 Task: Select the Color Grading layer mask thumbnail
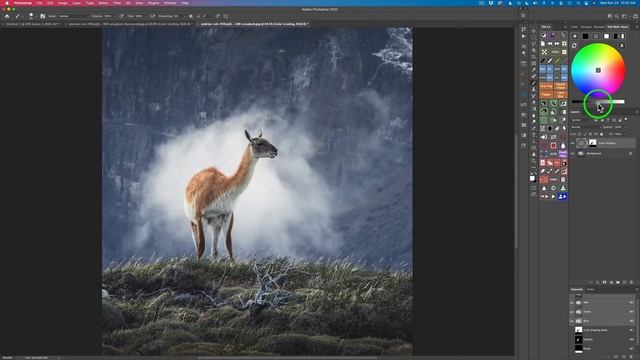[592, 143]
